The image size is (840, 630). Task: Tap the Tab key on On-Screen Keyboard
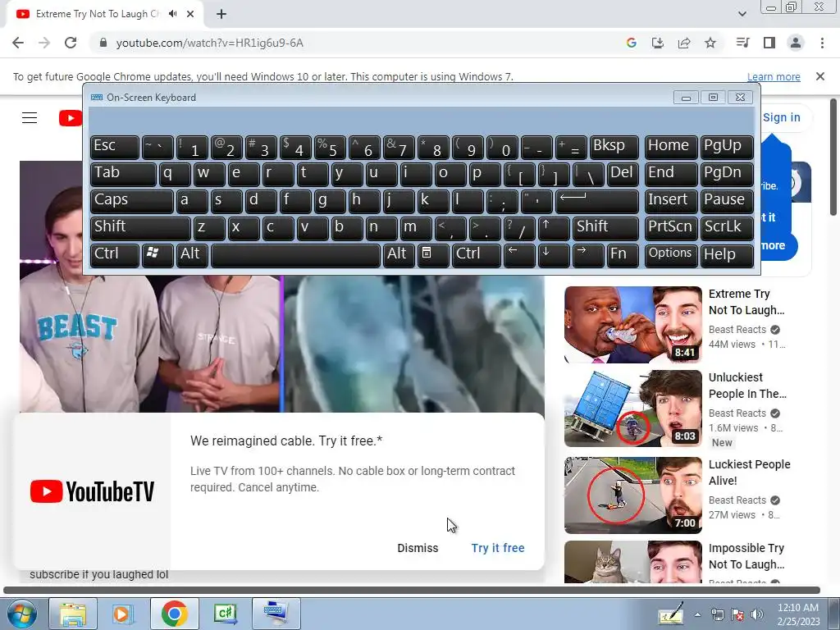pyautogui.click(x=123, y=174)
